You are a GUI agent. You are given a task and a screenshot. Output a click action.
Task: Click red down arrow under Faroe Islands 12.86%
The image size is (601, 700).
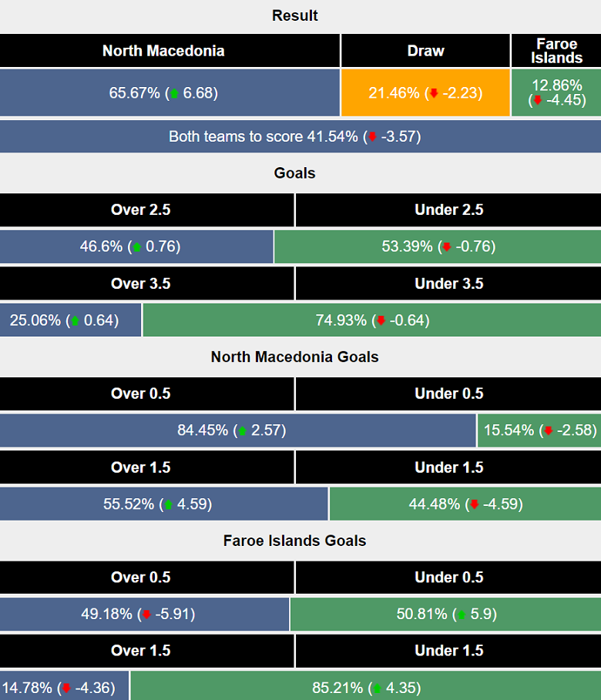click(x=537, y=100)
